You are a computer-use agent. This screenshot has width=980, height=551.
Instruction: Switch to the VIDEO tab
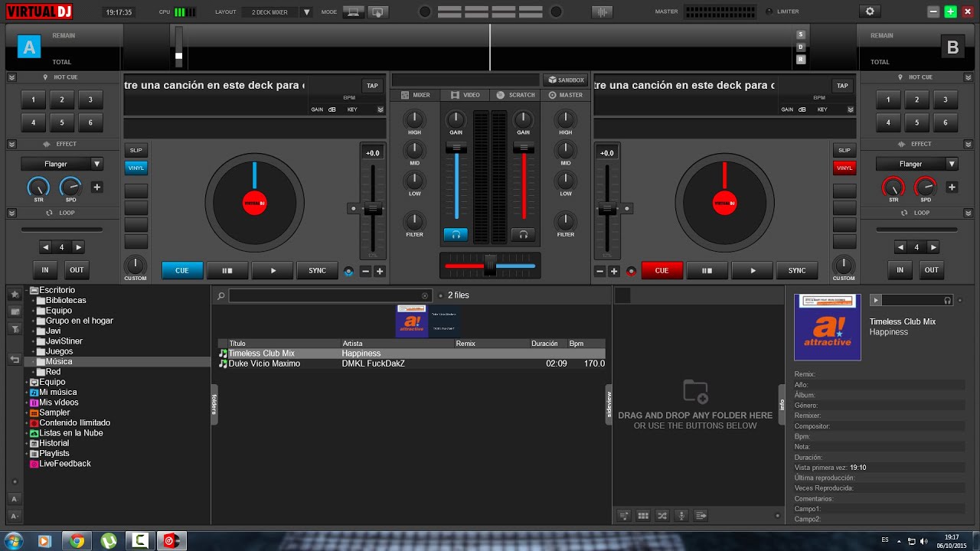tap(465, 95)
